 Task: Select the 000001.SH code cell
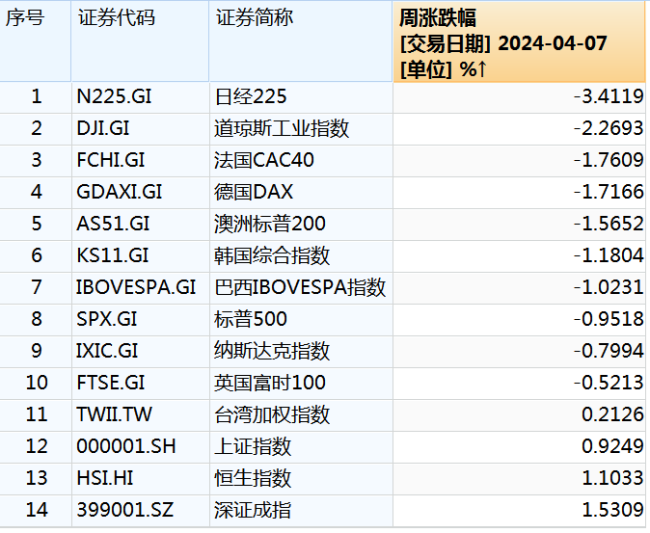(126, 447)
